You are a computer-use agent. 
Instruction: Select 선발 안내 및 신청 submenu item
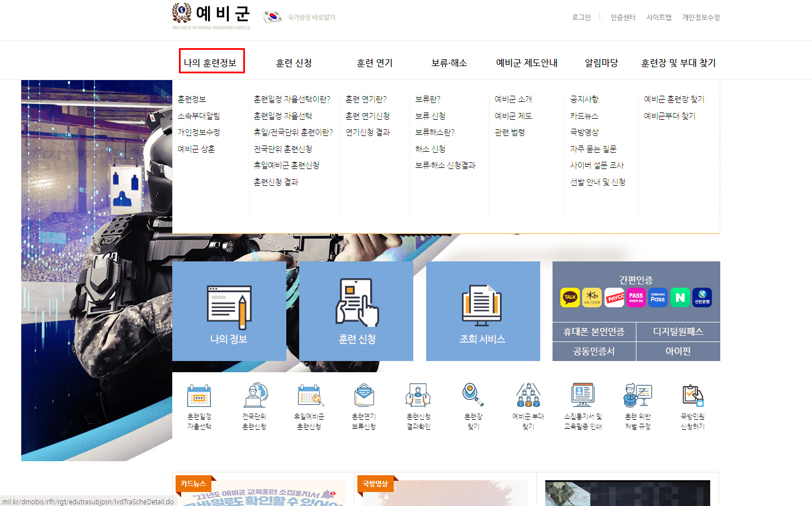click(598, 182)
